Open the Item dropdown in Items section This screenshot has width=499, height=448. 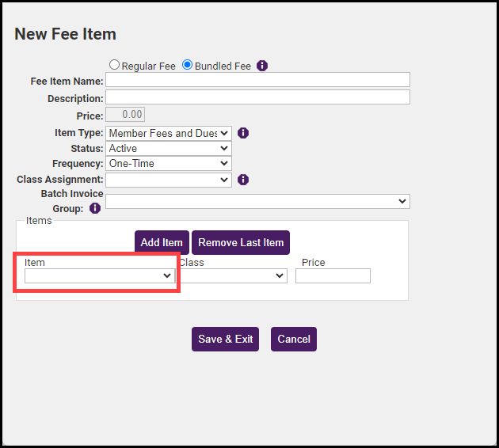click(x=99, y=275)
